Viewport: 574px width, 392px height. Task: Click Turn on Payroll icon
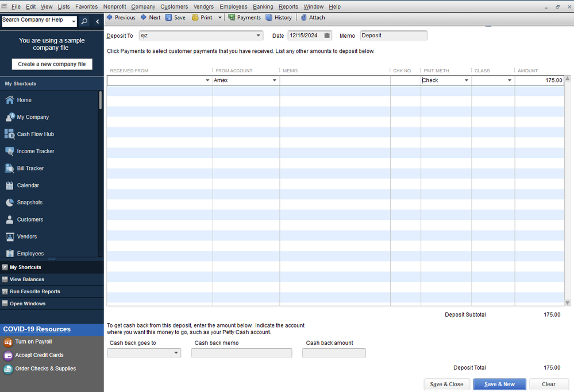7,342
